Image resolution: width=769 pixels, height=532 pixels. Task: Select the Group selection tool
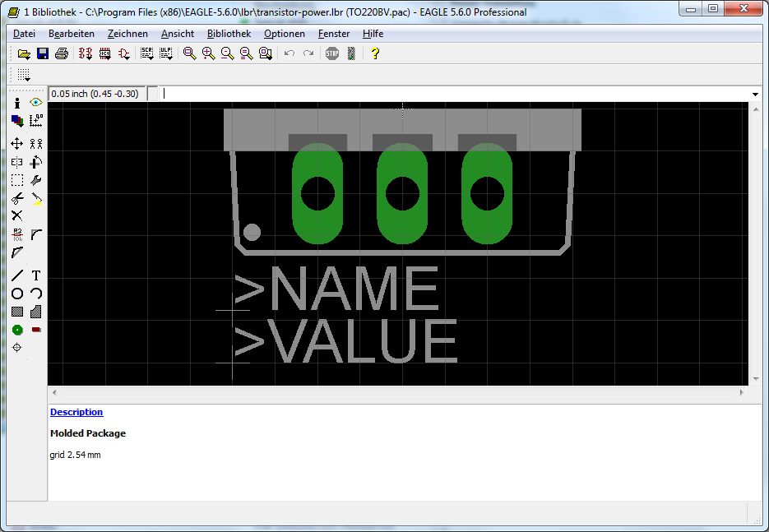point(17,180)
